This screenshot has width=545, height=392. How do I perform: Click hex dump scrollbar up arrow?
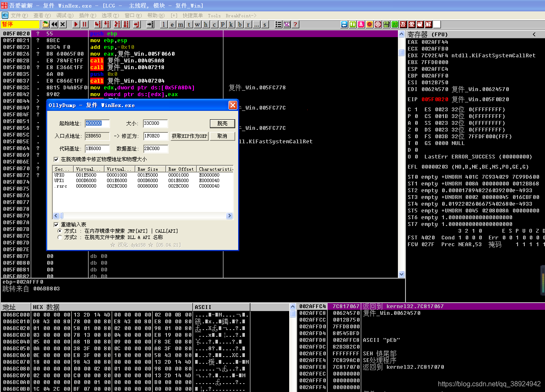pos(293,307)
